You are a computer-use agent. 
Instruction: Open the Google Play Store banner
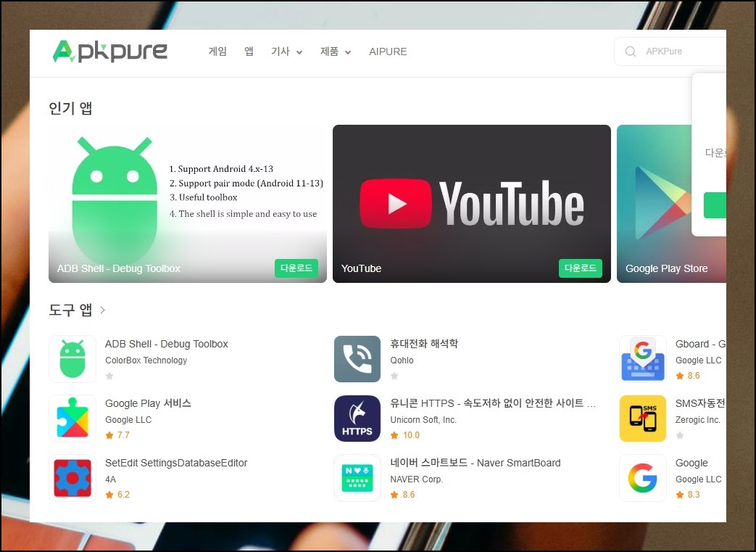(655, 204)
